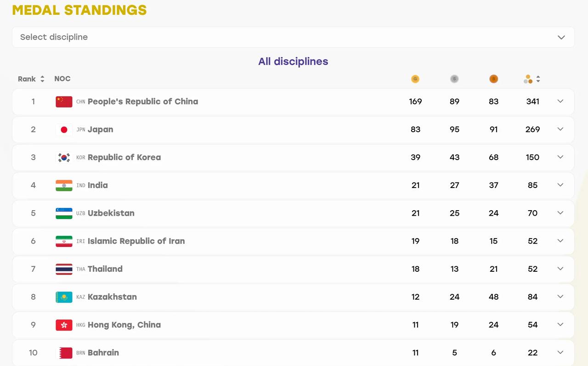
Task: Open the Select discipline dropdown
Action: pyautogui.click(x=293, y=37)
